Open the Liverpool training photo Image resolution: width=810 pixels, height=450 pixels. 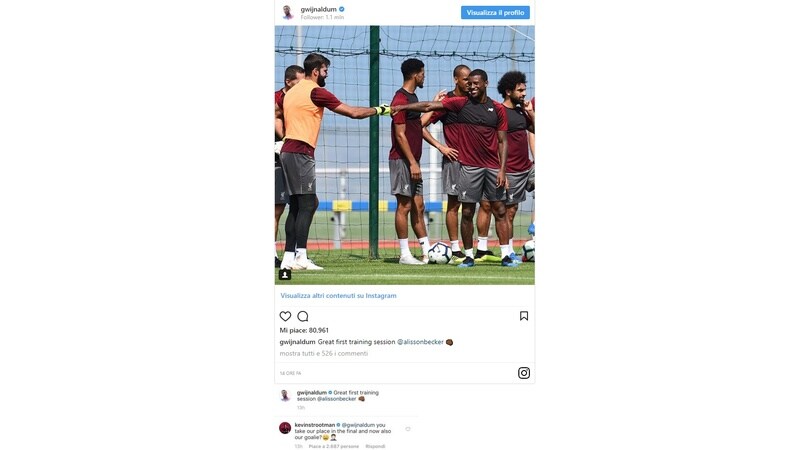pyautogui.click(x=404, y=155)
